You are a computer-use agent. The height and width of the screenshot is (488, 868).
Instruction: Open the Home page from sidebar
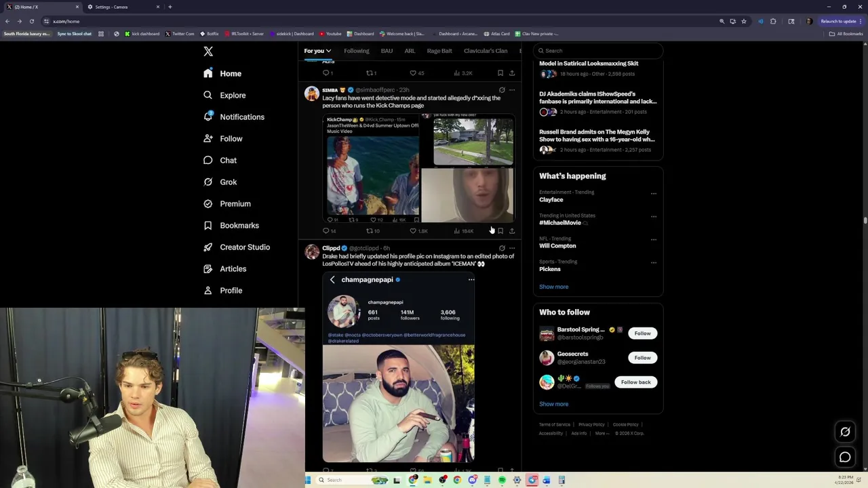pyautogui.click(x=222, y=73)
